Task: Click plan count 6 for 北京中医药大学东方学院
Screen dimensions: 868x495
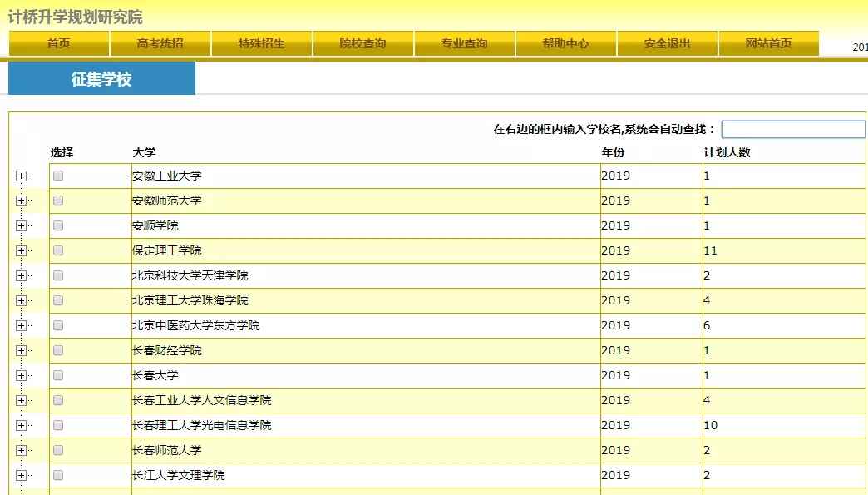Action: [707, 325]
